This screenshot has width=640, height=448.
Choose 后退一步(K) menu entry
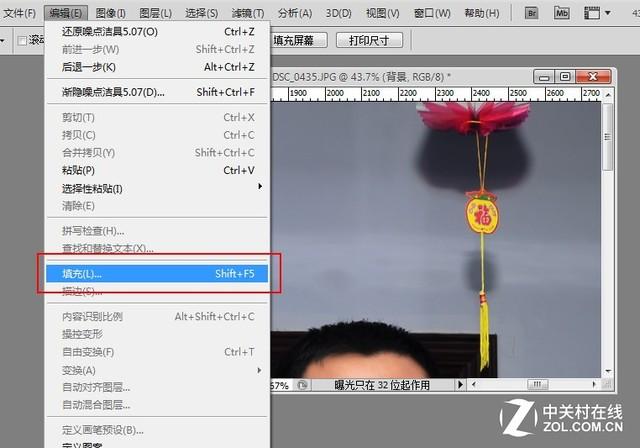pos(158,67)
